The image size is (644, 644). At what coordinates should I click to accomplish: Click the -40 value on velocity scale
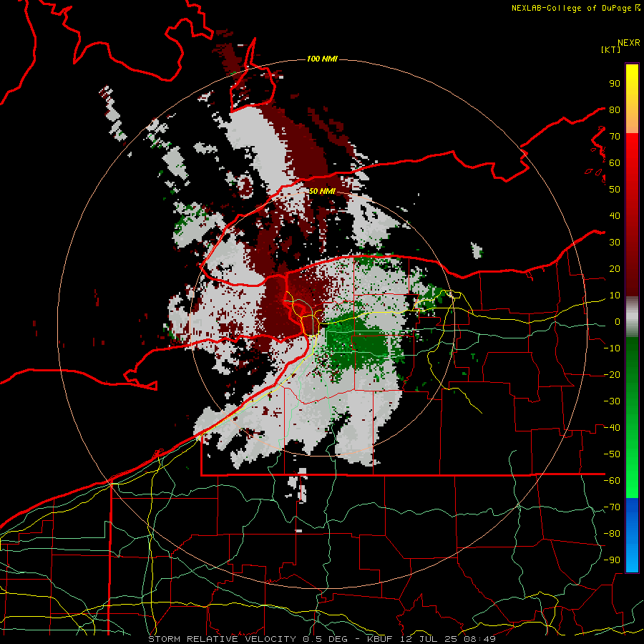(x=612, y=428)
